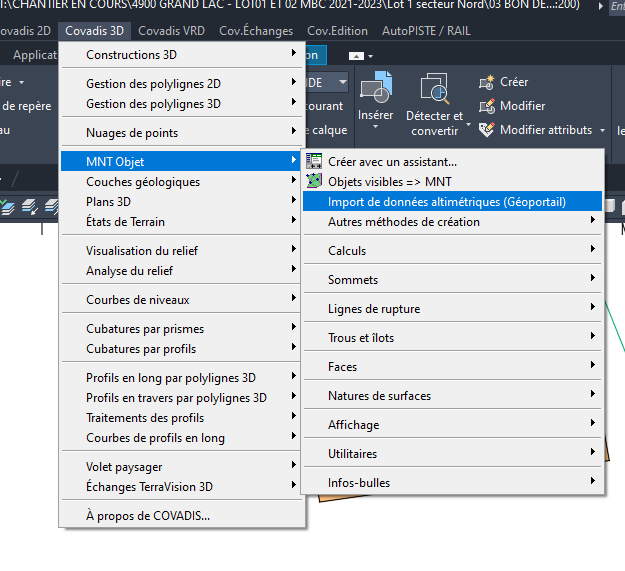This screenshot has height=571, width=625.
Task: Open the Plans 3D submenu
Action: [x=181, y=202]
